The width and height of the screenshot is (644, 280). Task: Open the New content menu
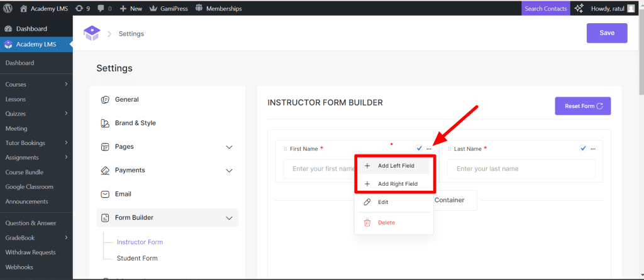click(x=131, y=8)
